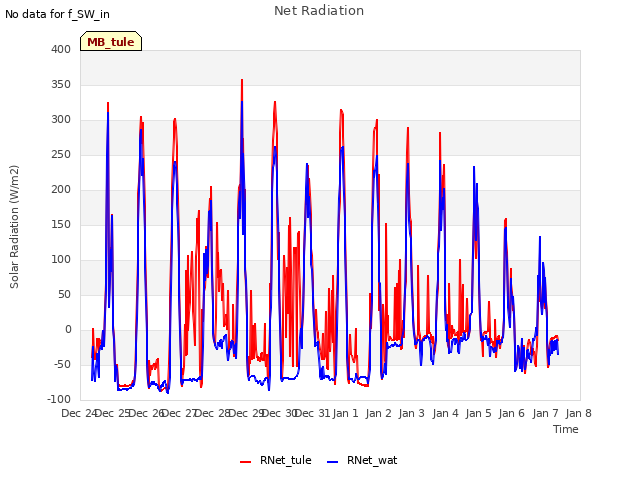
Task: Click the Jan 5 x-axis label
Action: pos(479,413)
